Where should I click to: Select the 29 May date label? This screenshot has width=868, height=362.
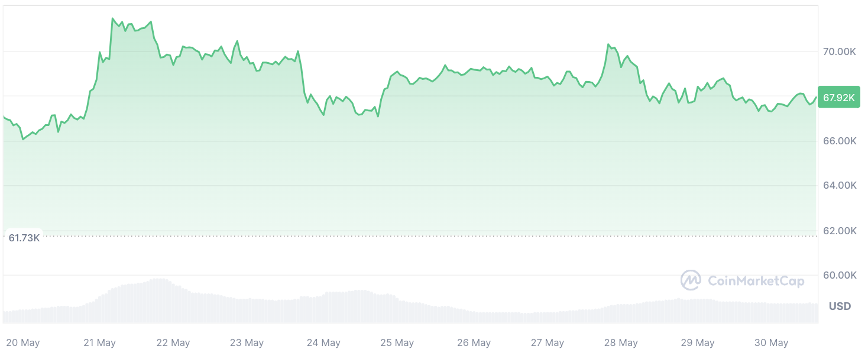698,342
